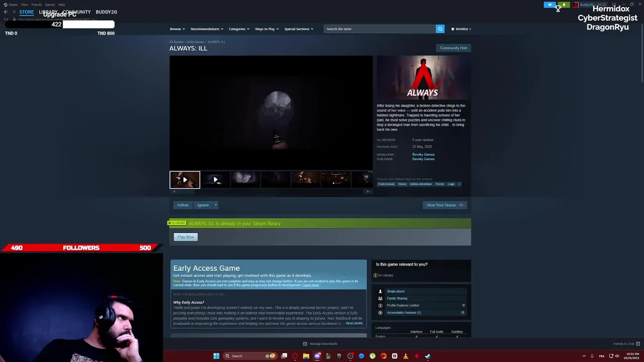Open Task View from the taskbar
Screen dimensions: 644x362
click(284, 356)
